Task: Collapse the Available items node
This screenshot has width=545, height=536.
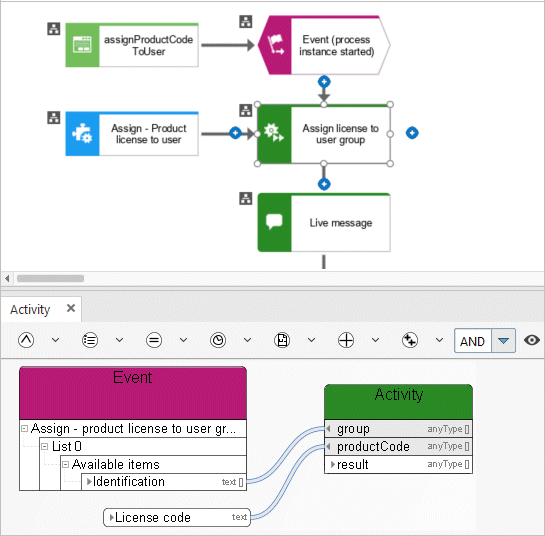Action: coord(65,464)
